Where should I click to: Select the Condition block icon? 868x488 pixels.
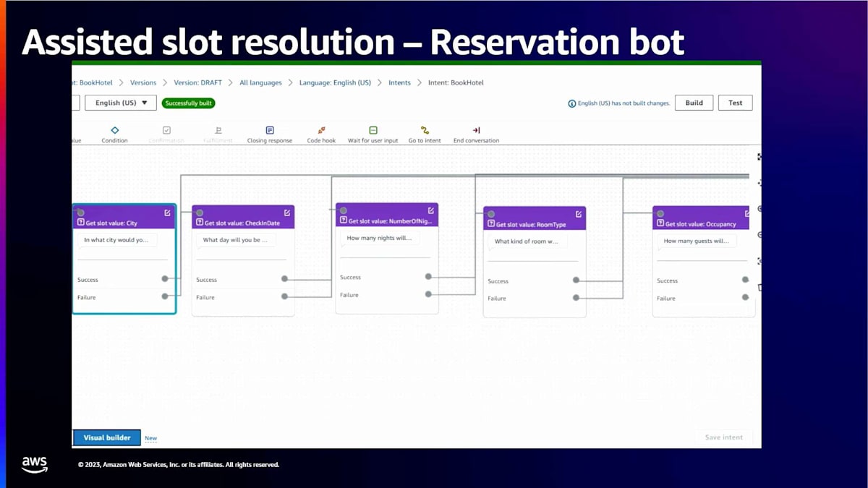[x=114, y=130]
